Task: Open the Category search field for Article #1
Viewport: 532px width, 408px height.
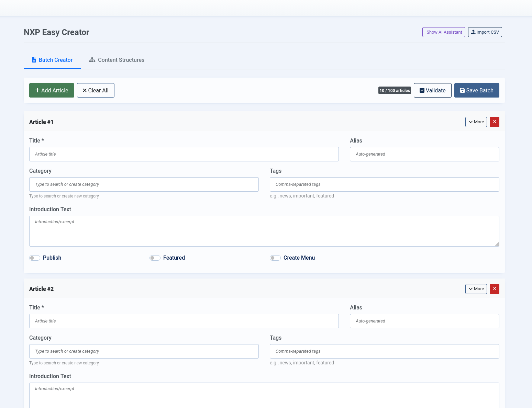Action: coord(144,184)
